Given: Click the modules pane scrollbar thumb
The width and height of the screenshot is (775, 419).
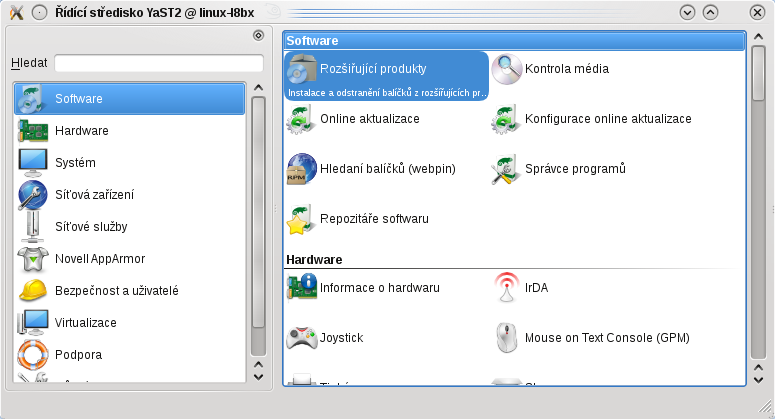Looking at the screenshot, I should (758, 74).
